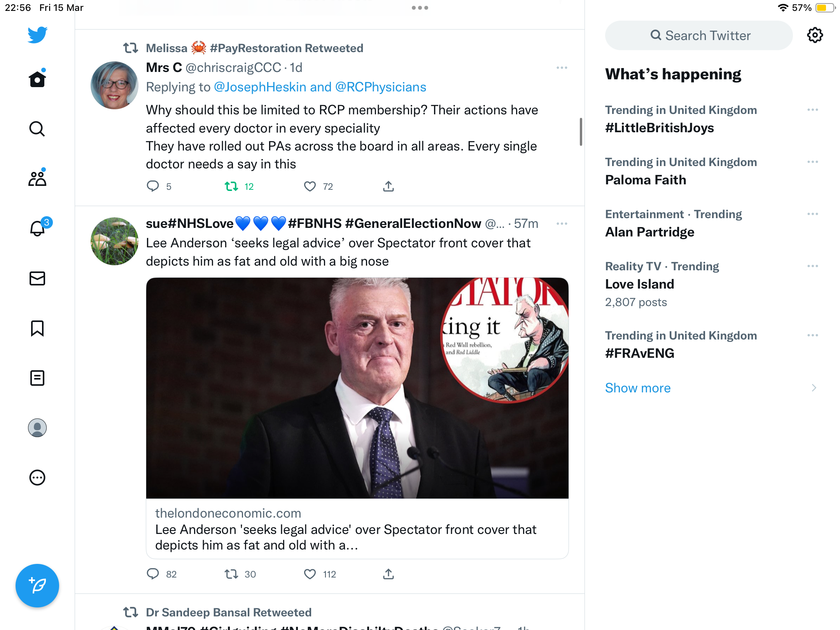Toggle like on Lee Anderson tweet
The height and width of the screenshot is (630, 840).
tap(310, 574)
